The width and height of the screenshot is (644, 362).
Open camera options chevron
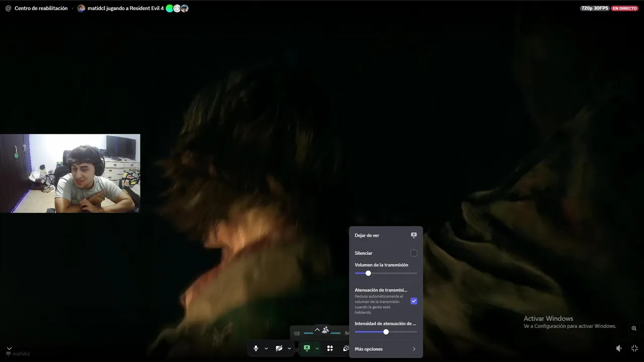[289, 348]
